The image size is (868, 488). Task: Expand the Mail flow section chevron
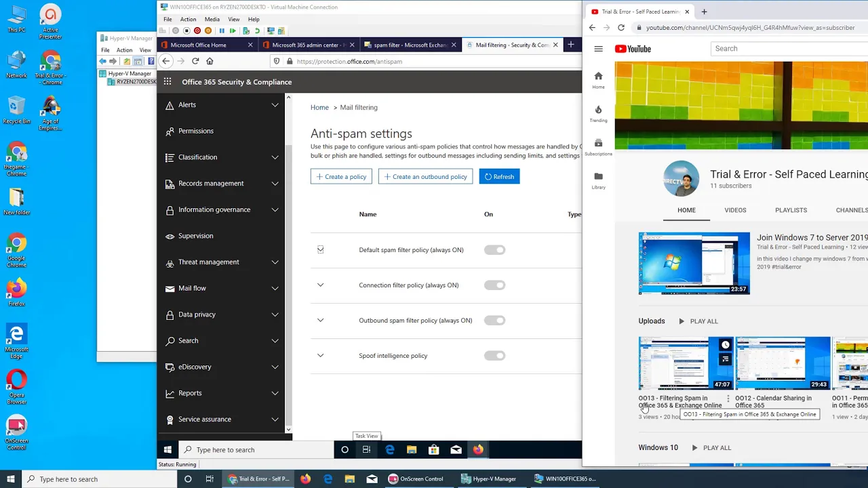coord(275,289)
